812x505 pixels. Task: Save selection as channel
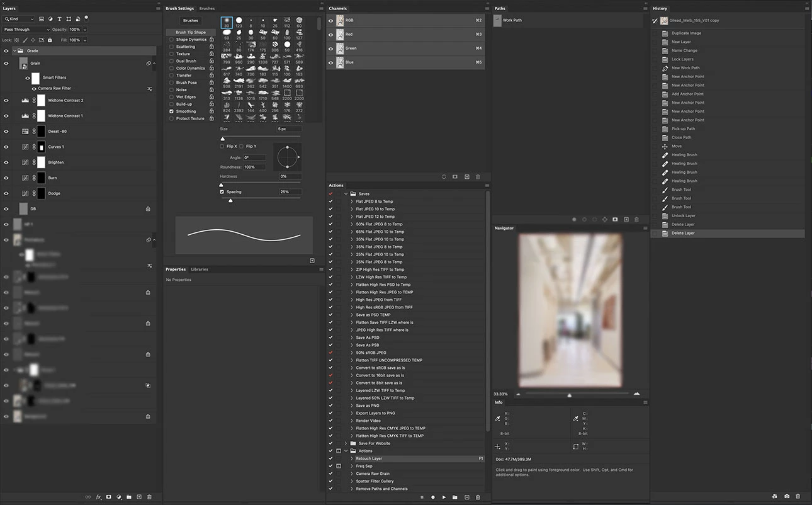tap(455, 177)
